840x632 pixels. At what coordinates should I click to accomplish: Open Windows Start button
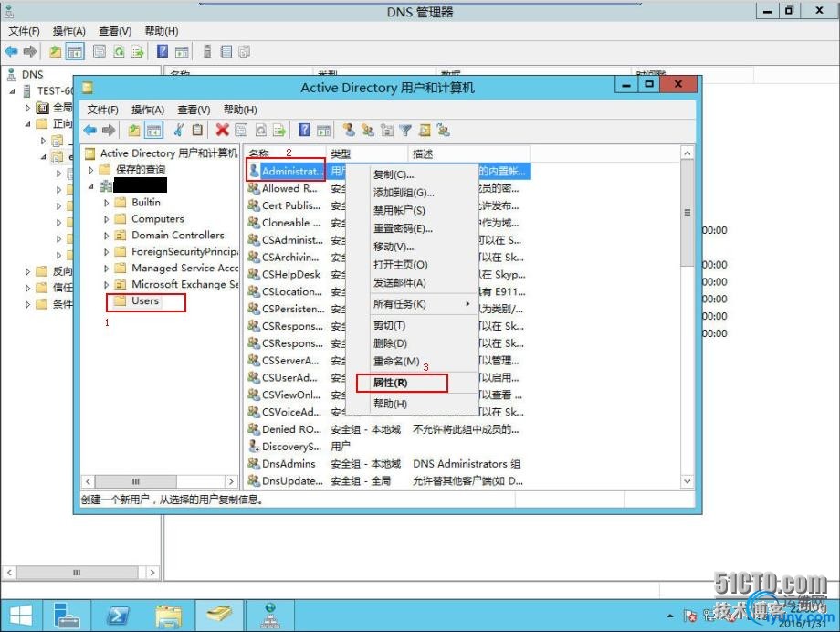tap(21, 616)
